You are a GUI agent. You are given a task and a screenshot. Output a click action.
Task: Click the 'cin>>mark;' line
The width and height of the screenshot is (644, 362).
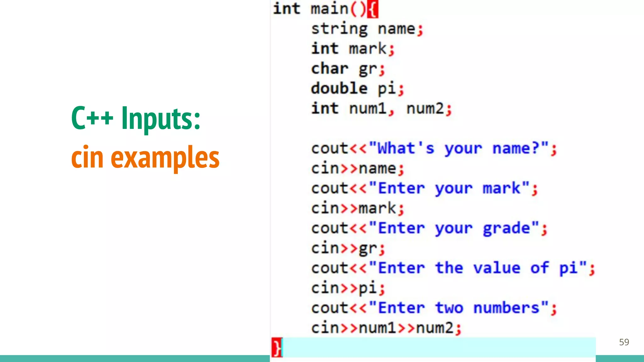tap(358, 208)
